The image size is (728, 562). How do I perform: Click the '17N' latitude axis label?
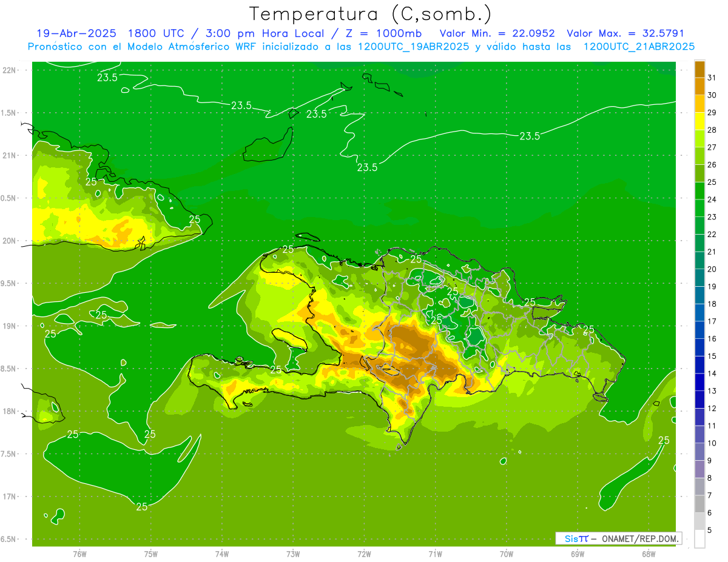coord(8,497)
